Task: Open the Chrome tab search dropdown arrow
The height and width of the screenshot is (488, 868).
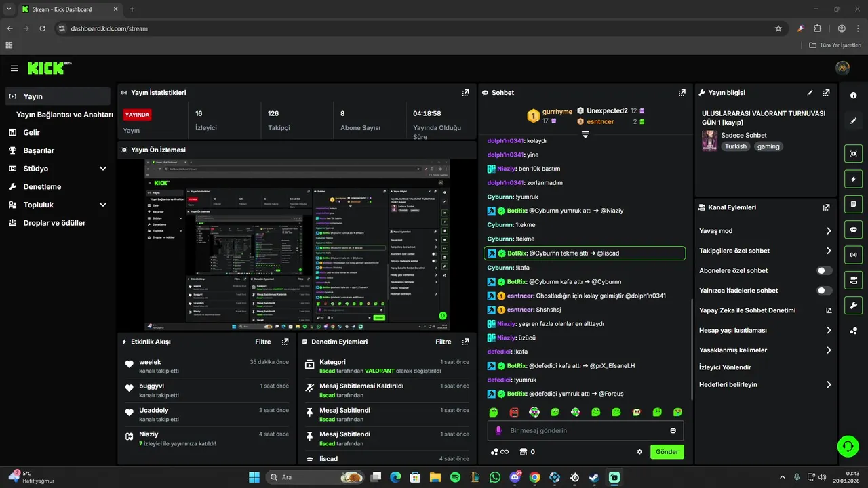Action: pos(9,9)
